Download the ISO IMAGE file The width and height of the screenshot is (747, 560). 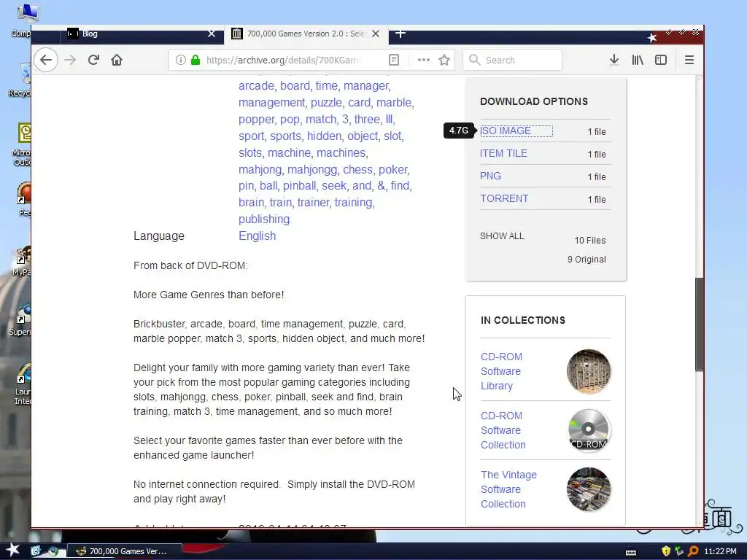[x=506, y=131]
